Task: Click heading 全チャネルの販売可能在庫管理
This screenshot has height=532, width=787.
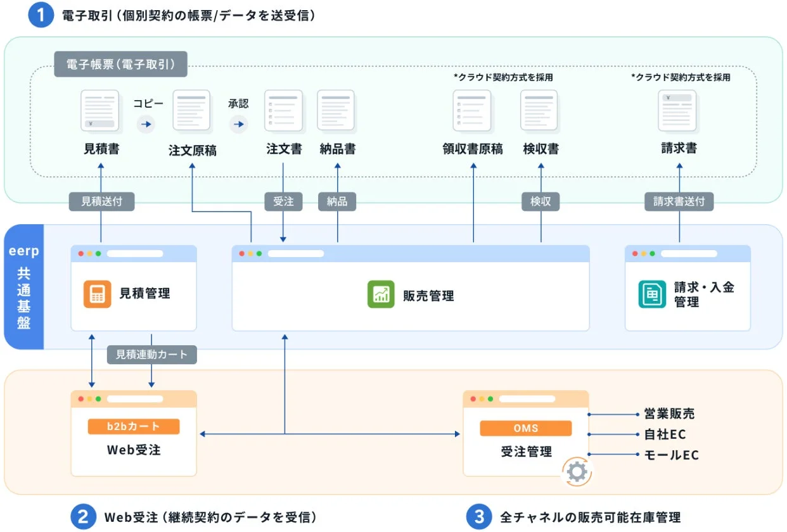Action: 591,517
